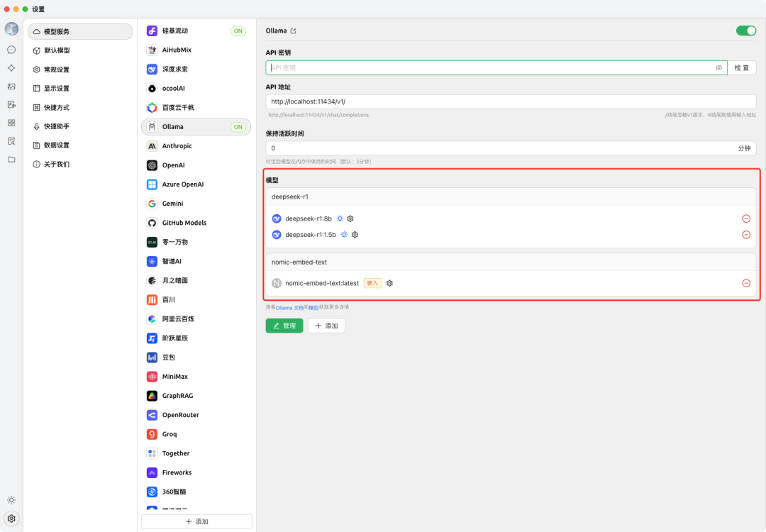Screen dimensions: 766x532
Task: Click reasoning icon next to deepseek-r1:1.5b
Action: click(x=345, y=235)
